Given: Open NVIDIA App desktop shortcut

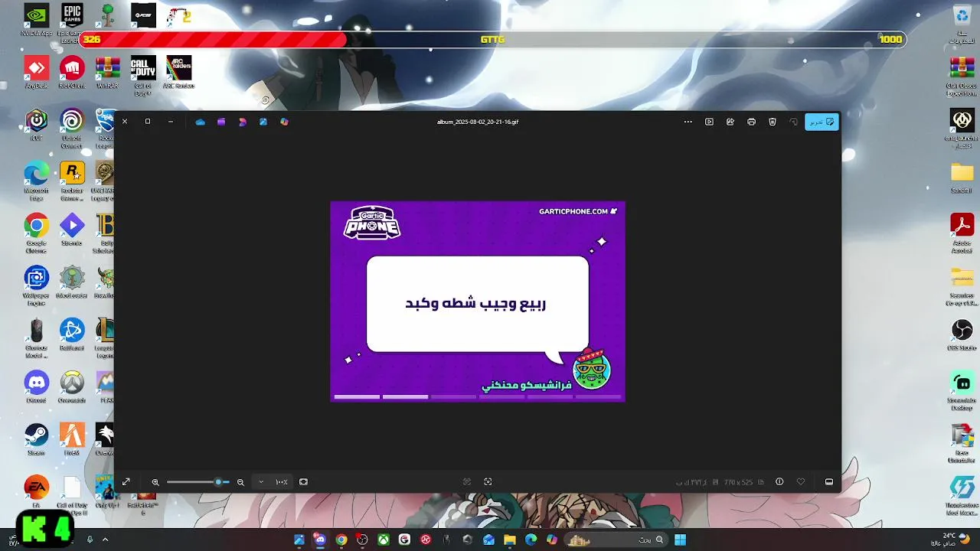Looking at the screenshot, I should 36,19.
